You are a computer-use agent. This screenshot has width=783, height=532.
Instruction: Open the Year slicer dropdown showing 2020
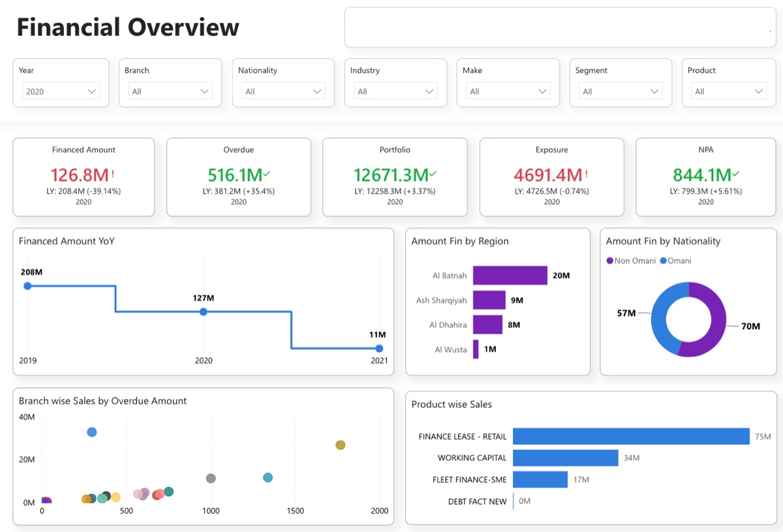coord(61,91)
